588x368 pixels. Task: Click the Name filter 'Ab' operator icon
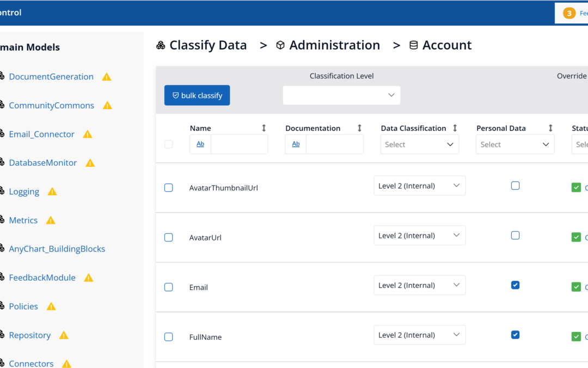200,144
